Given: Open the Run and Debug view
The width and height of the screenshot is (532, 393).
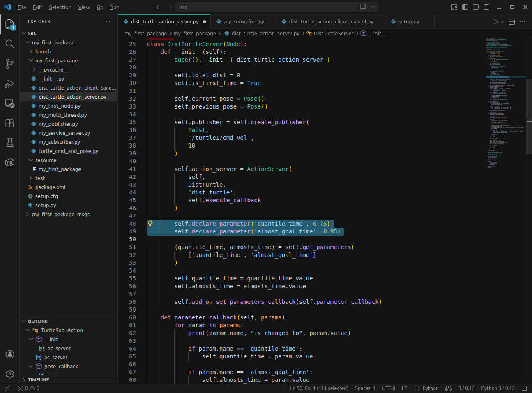Looking at the screenshot, I should click(10, 84).
